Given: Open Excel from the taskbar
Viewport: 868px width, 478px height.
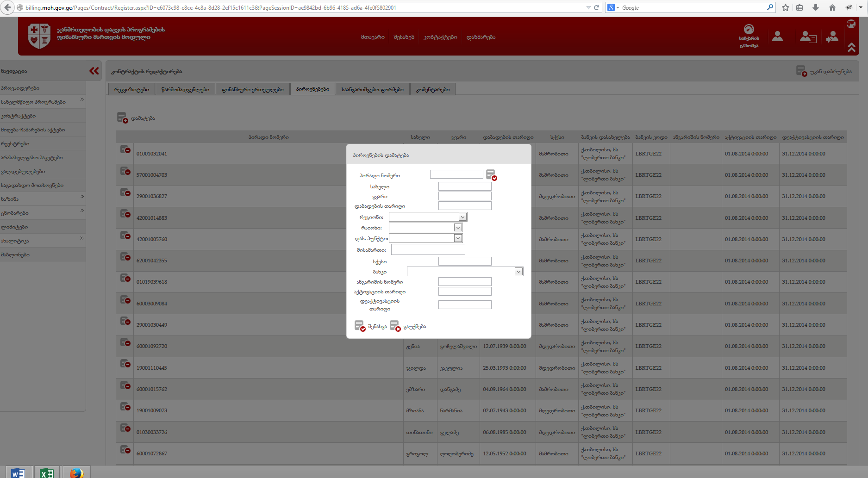Looking at the screenshot, I should point(47,472).
